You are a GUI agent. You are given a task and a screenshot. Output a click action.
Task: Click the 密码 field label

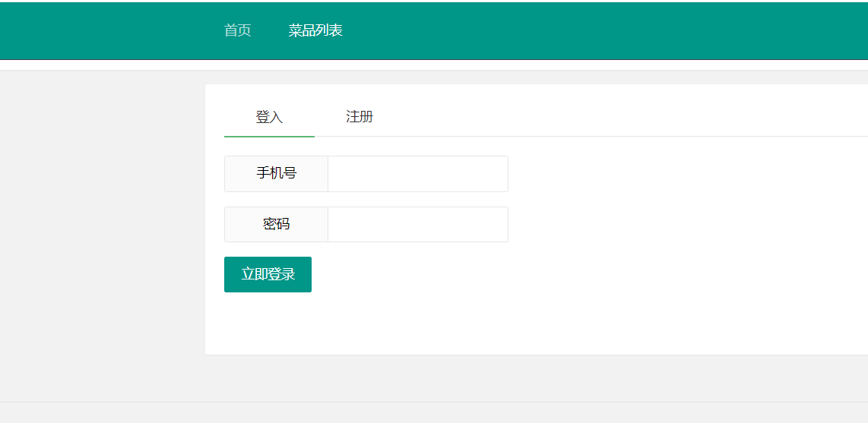pos(276,225)
